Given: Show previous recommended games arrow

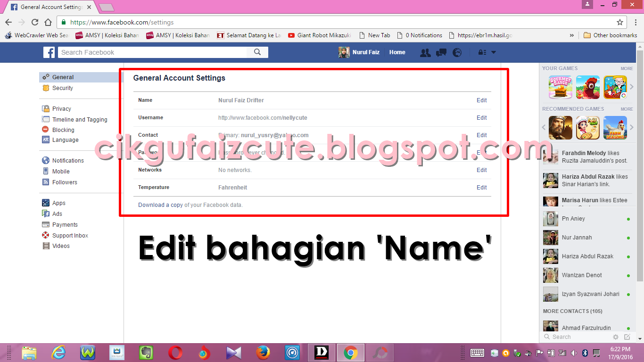Looking at the screenshot, I should click(x=544, y=128).
